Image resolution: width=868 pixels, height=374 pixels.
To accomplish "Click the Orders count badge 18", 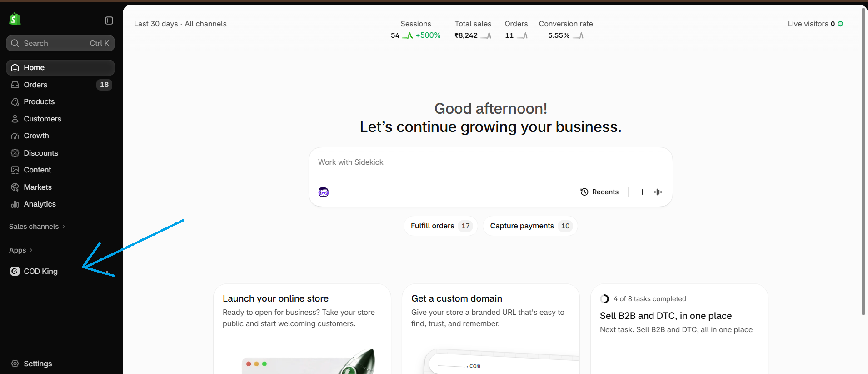I will click(x=104, y=85).
